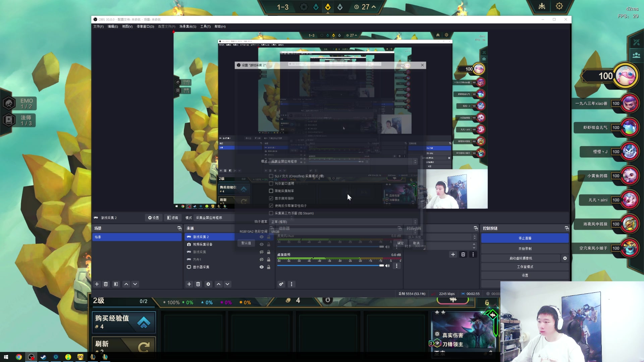Open the 场景集合(S) menu
The width and height of the screenshot is (644, 362).
pos(188,26)
